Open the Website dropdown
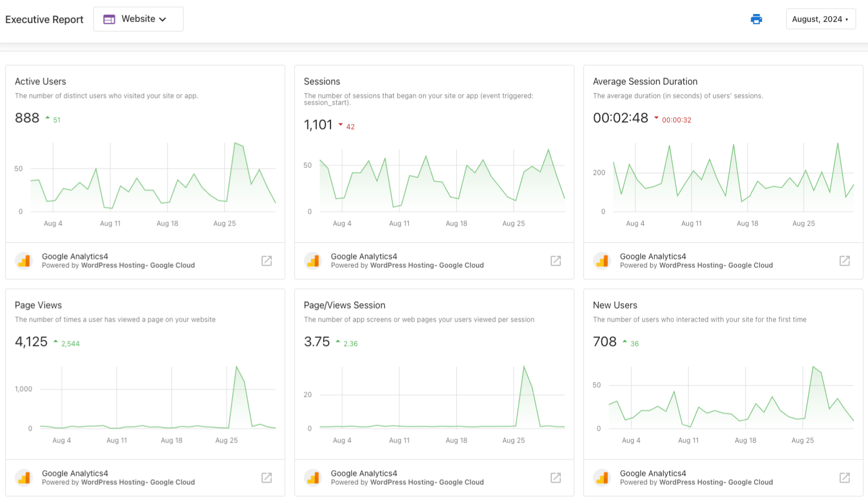The image size is (868, 499). click(138, 19)
